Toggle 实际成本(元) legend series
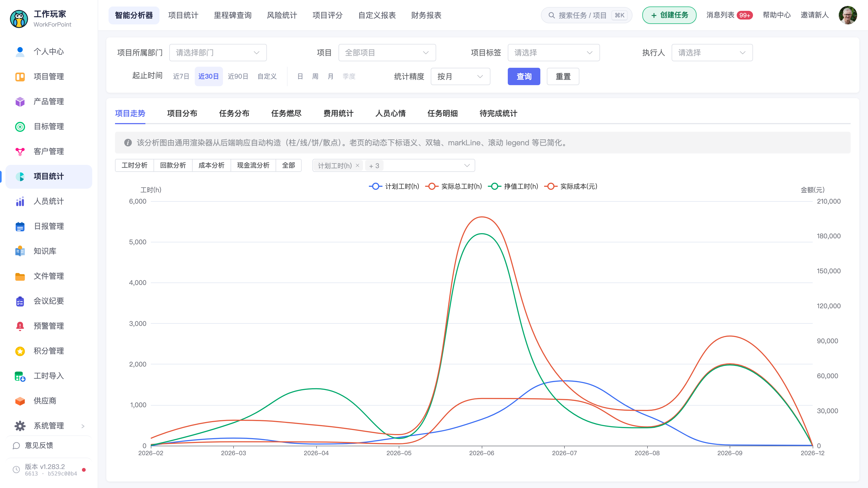This screenshot has height=488, width=868. (x=570, y=186)
